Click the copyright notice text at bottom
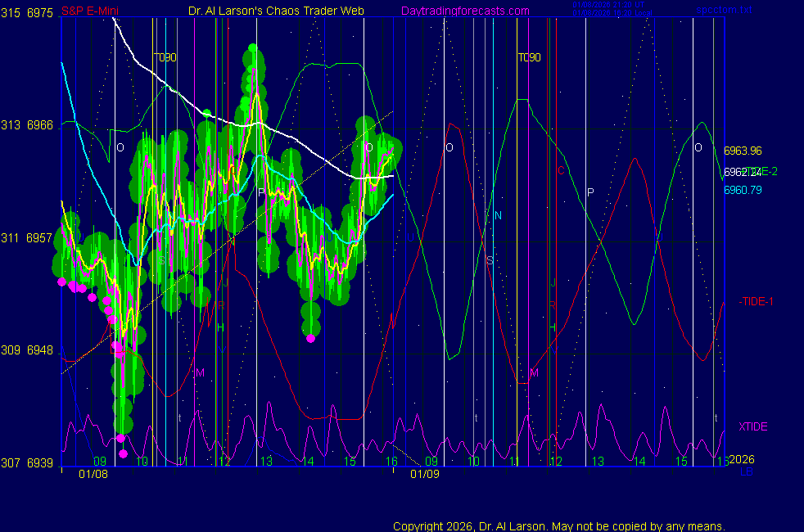The image size is (804, 532). (x=559, y=525)
